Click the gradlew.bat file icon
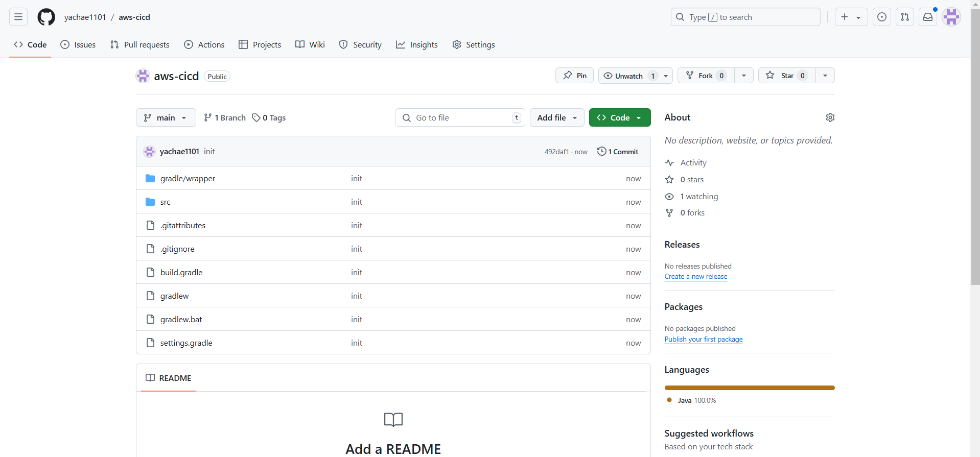Screen dimensions: 980x457 [x=150, y=319]
